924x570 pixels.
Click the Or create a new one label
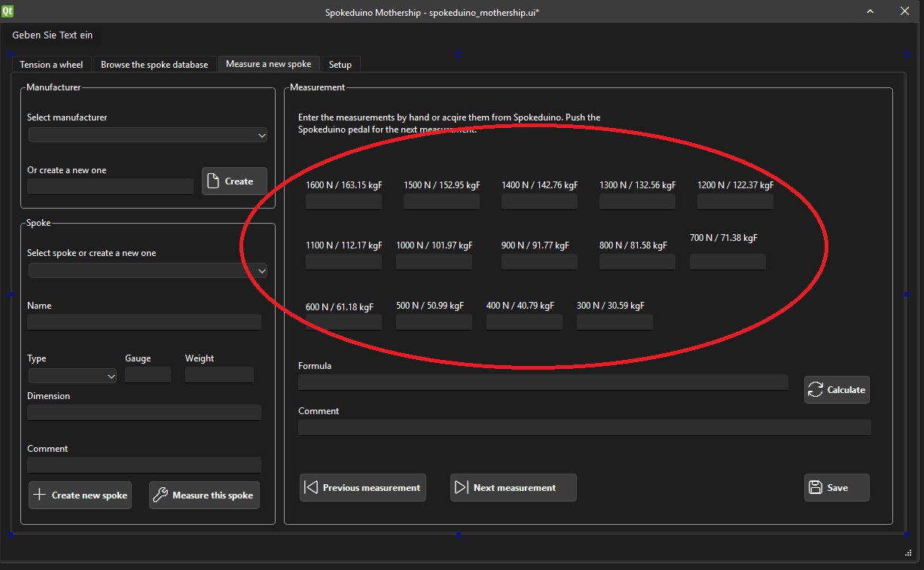(x=67, y=170)
